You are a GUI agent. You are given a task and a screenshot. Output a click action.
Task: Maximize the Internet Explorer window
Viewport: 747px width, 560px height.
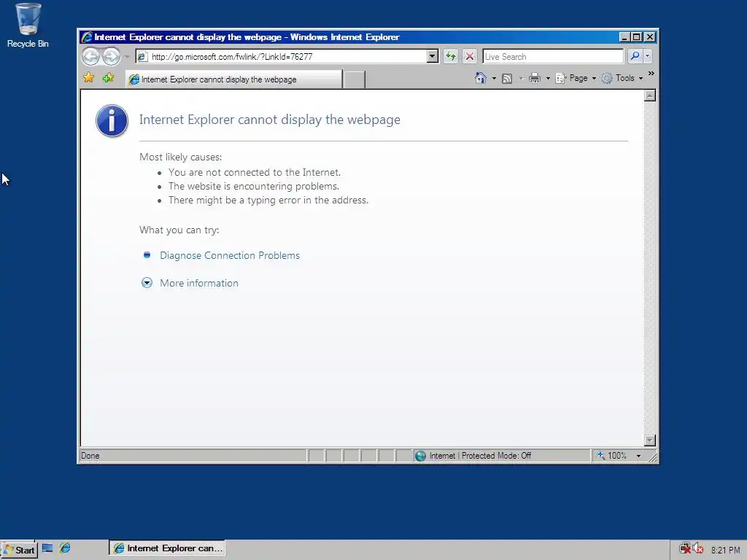pyautogui.click(x=637, y=36)
